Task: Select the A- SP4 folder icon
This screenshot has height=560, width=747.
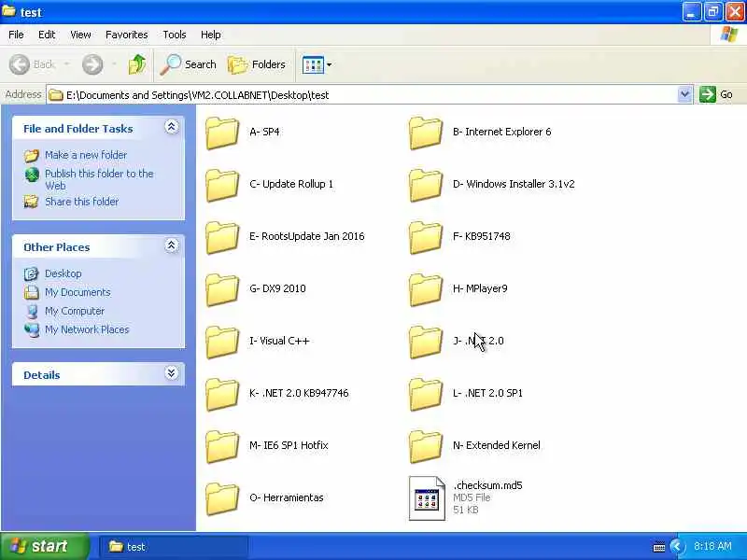Action: pos(222,133)
